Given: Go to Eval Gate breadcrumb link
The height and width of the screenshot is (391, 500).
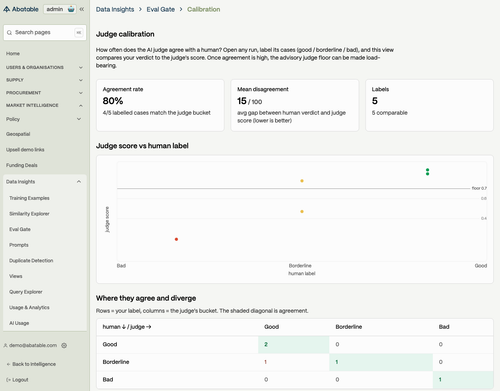Looking at the screenshot, I should (161, 9).
